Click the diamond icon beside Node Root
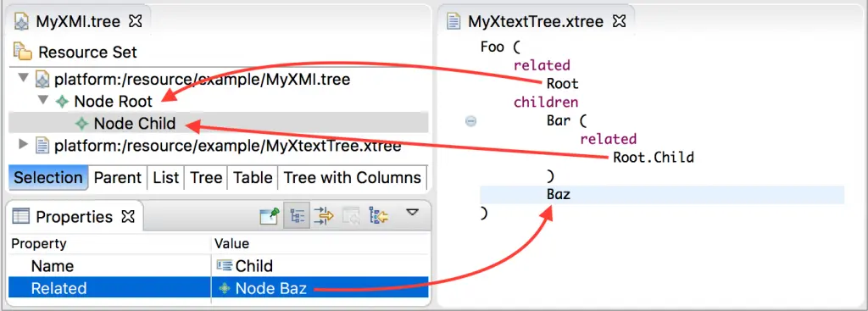868x311 pixels. [x=63, y=102]
